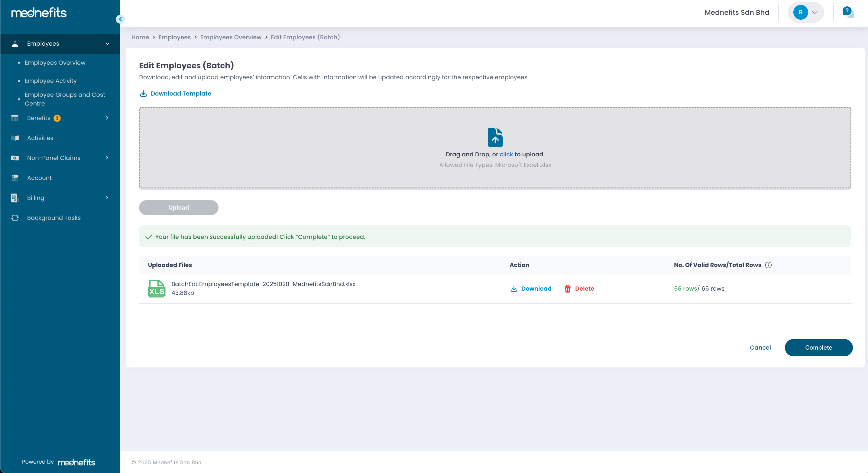Click the XLS file icon
The height and width of the screenshot is (473, 868).
(156, 289)
